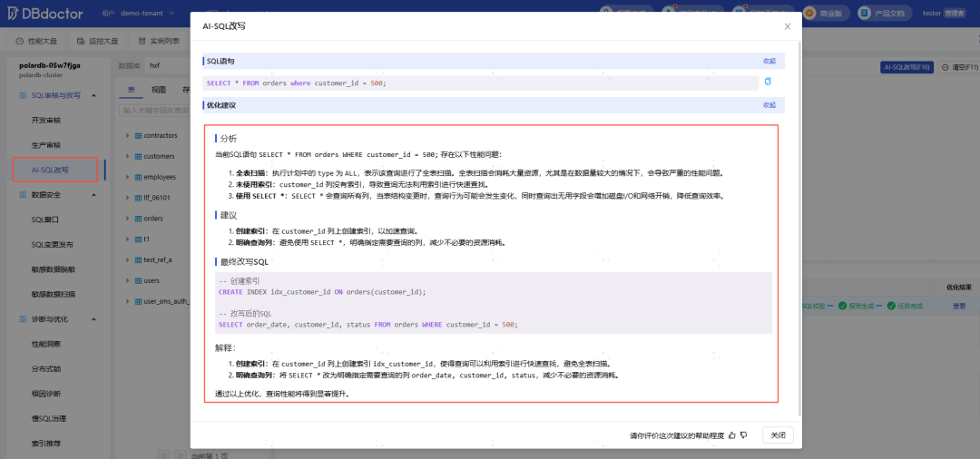Open the 监控大盘 tab
Image resolution: width=980 pixels, height=459 pixels.
[x=98, y=41]
